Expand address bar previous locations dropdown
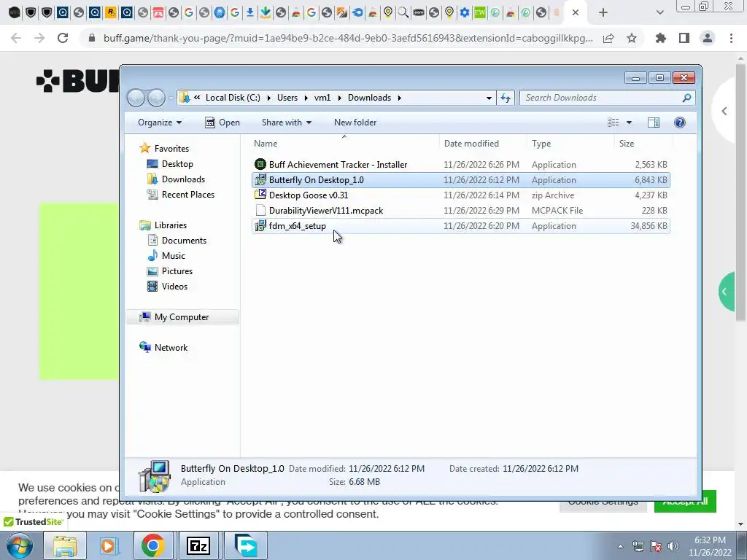This screenshot has width=747, height=560. [489, 98]
